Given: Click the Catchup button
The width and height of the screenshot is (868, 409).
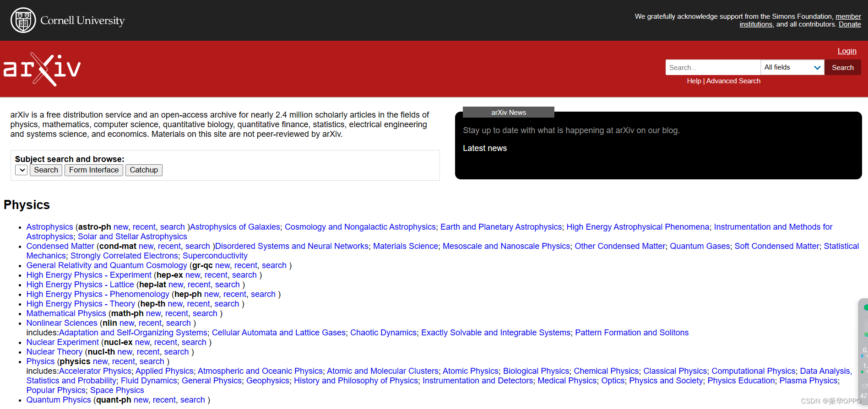Looking at the screenshot, I should pyautogui.click(x=144, y=170).
